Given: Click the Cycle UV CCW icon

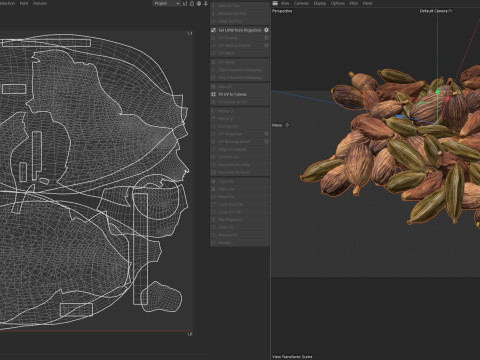Looking at the screenshot, I should point(214,204).
